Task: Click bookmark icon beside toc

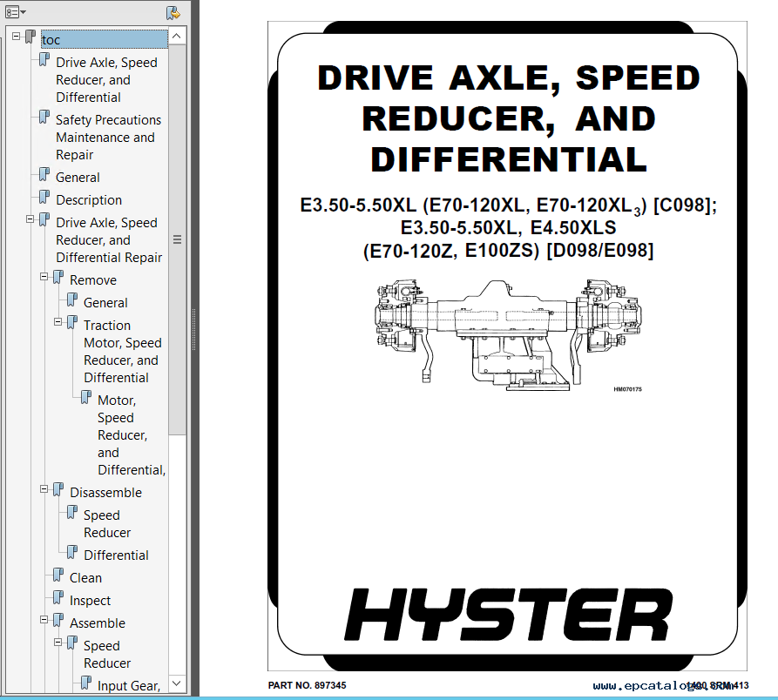Action: click(30, 37)
